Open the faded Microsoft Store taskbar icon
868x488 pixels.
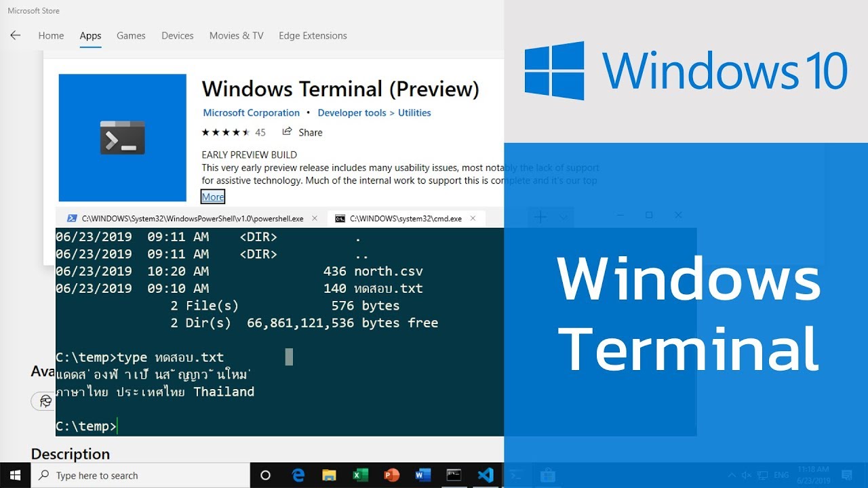tap(548, 475)
